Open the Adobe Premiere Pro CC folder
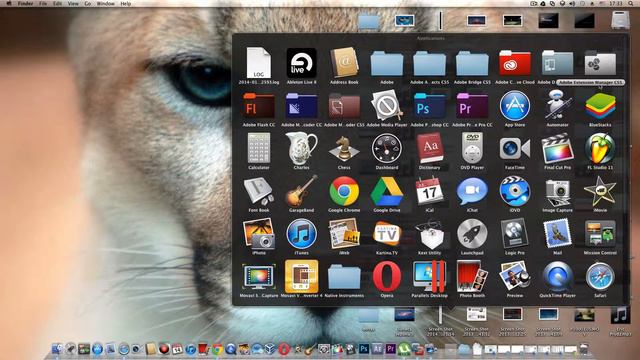640x360 pixels. click(x=472, y=106)
